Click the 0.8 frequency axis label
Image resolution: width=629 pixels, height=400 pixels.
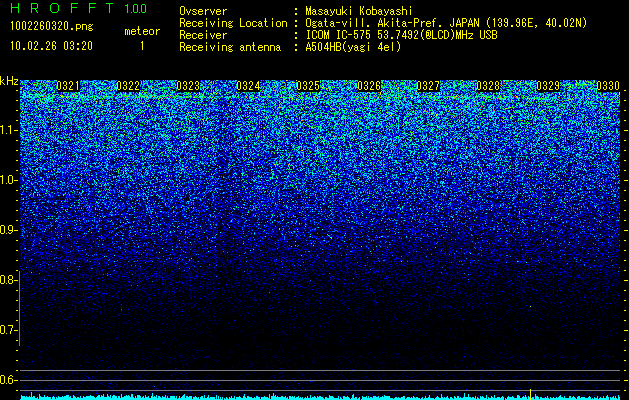pyautogui.click(x=7, y=280)
